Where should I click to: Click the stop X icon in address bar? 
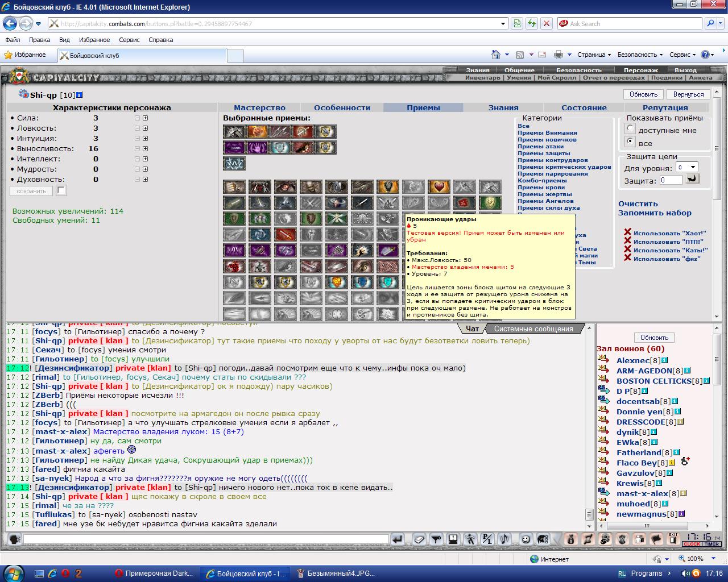point(547,23)
